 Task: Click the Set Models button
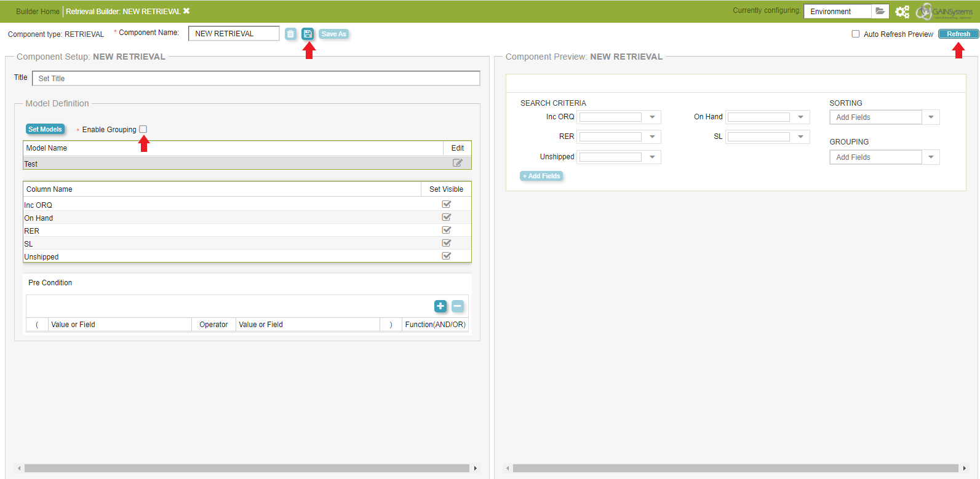point(45,129)
